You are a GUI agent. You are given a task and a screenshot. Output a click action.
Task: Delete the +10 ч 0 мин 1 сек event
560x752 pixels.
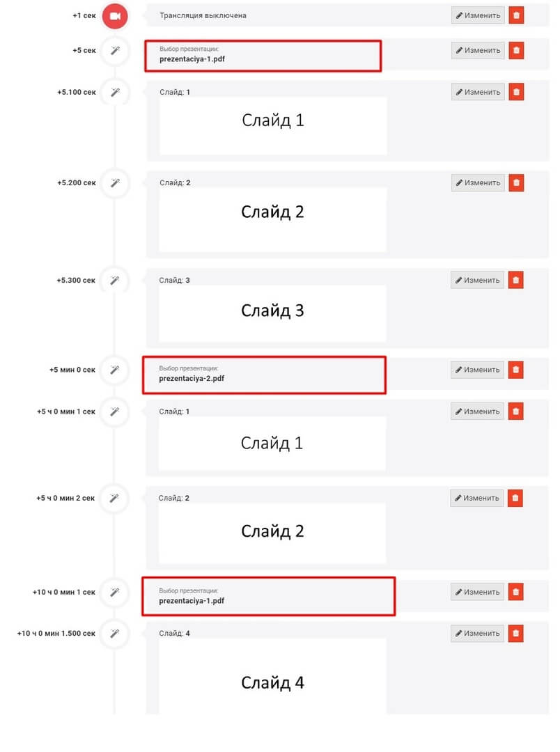coord(515,592)
